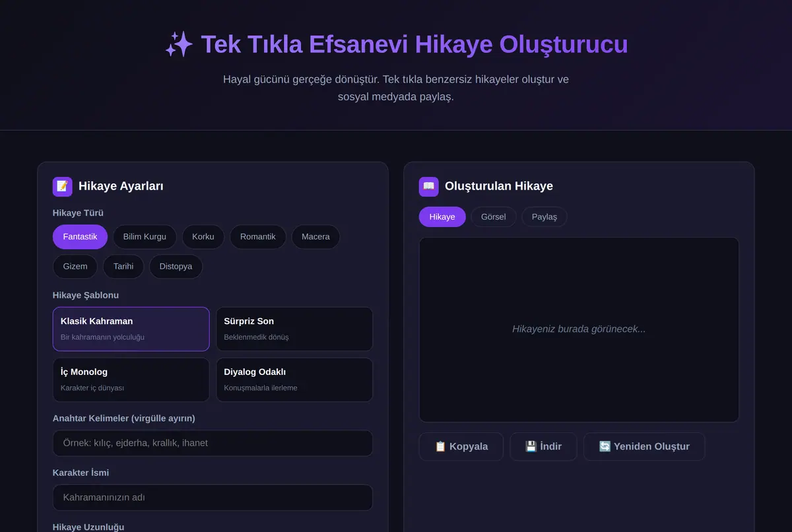Click the Hikaye Uzunluğu label
This screenshot has height=532, width=792.
[88, 527]
